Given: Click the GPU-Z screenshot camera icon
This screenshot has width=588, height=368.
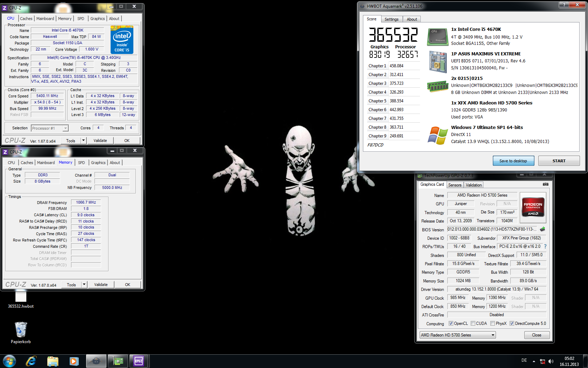Looking at the screenshot, I should (546, 184).
